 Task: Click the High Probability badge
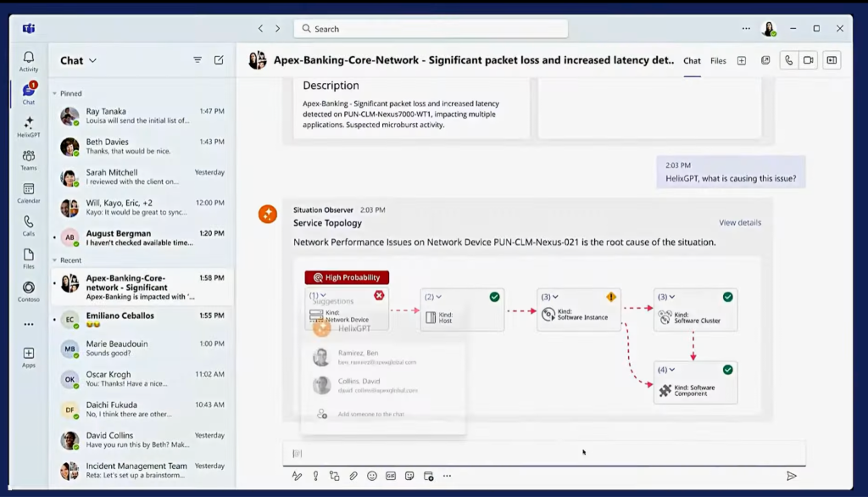(x=347, y=277)
